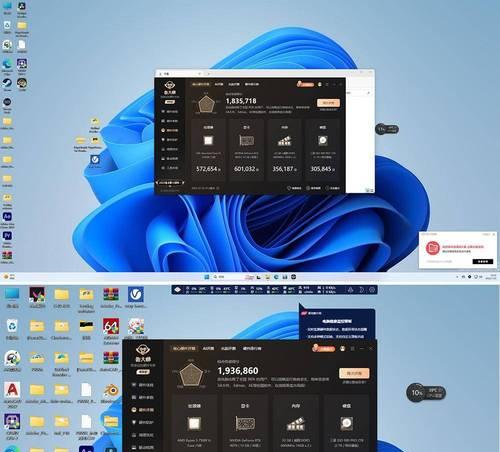
Task: Select the total score 1,835,718
Action: (x=241, y=101)
